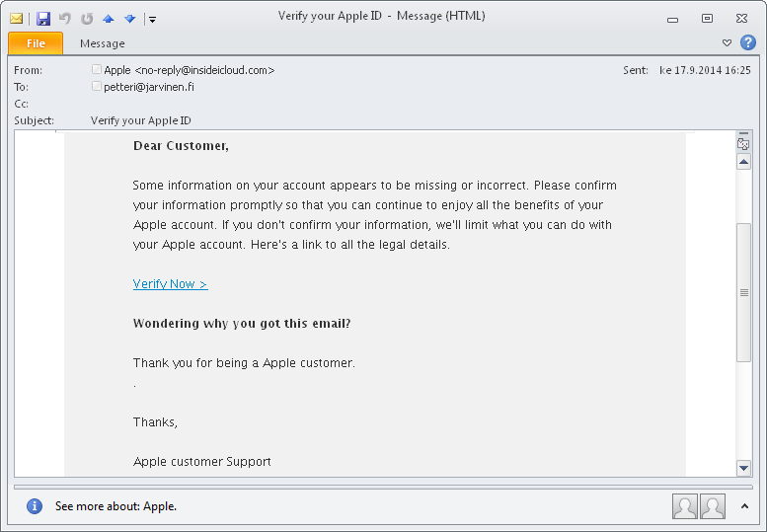Maximize the message window
767x532 pixels.
[707, 19]
